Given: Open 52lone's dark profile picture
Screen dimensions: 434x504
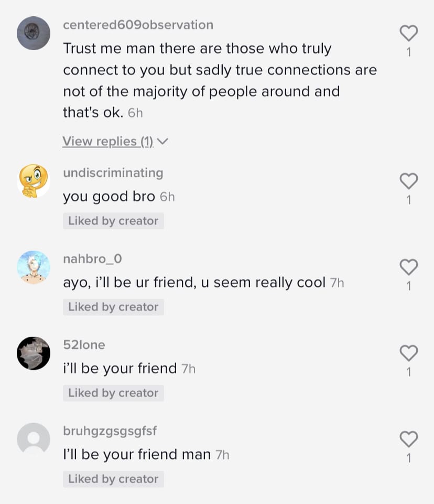Looking at the screenshot, I should pyautogui.click(x=34, y=353).
